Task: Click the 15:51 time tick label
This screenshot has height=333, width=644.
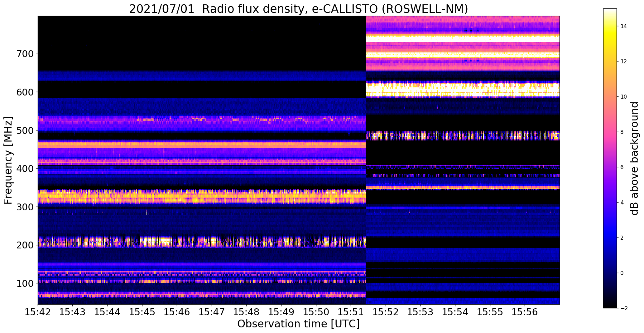Action: [351, 311]
